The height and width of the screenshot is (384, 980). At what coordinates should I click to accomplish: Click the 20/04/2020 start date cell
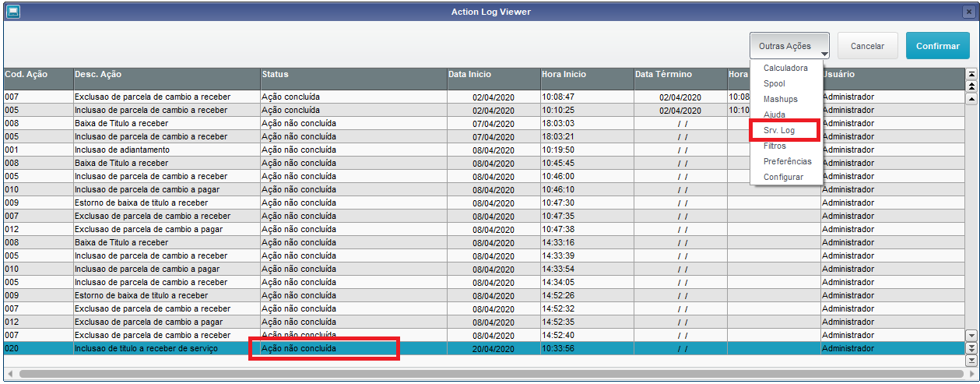tap(494, 348)
